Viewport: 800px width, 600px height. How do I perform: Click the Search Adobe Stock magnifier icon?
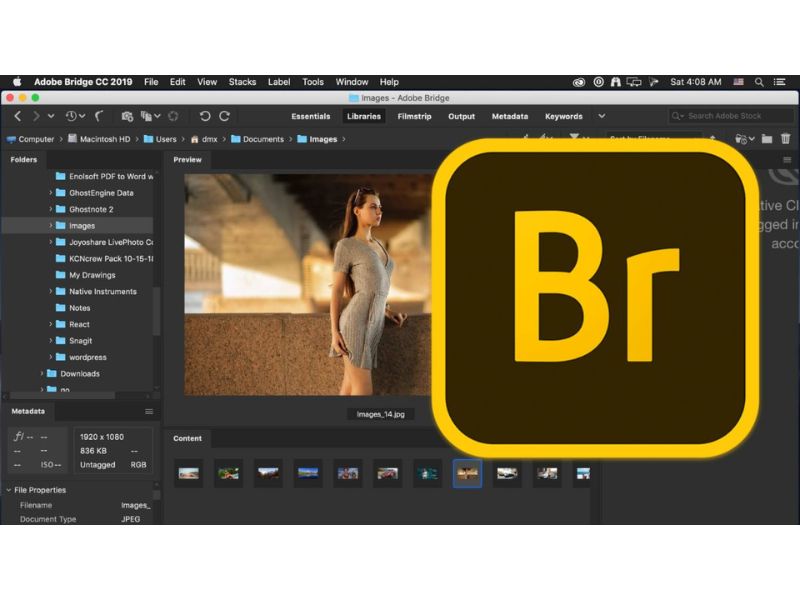677,116
